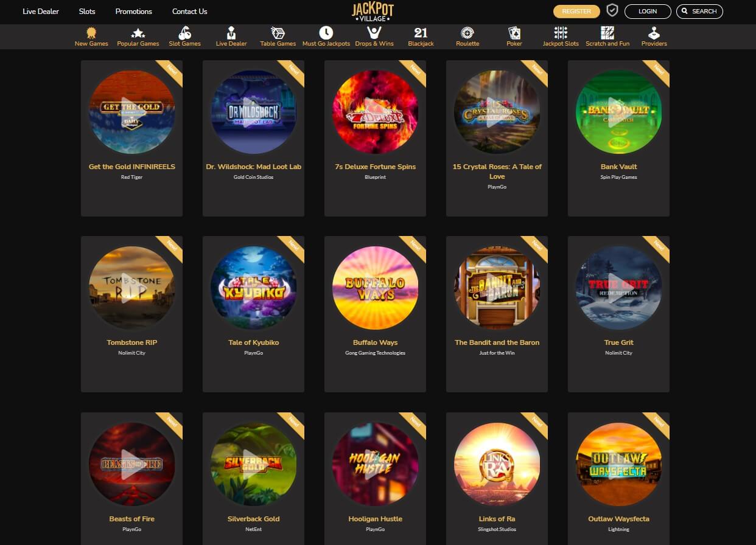Play the Tombstone RIP thumbnail
Image resolution: width=756 pixels, height=545 pixels.
131,288
